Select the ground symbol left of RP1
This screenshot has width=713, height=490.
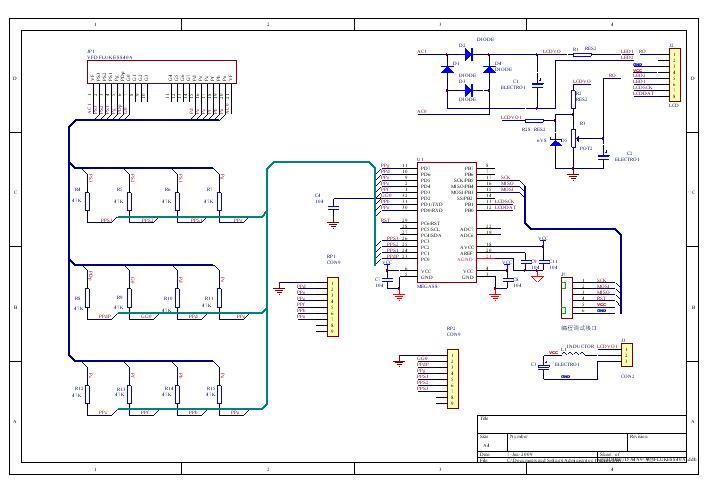[279, 290]
